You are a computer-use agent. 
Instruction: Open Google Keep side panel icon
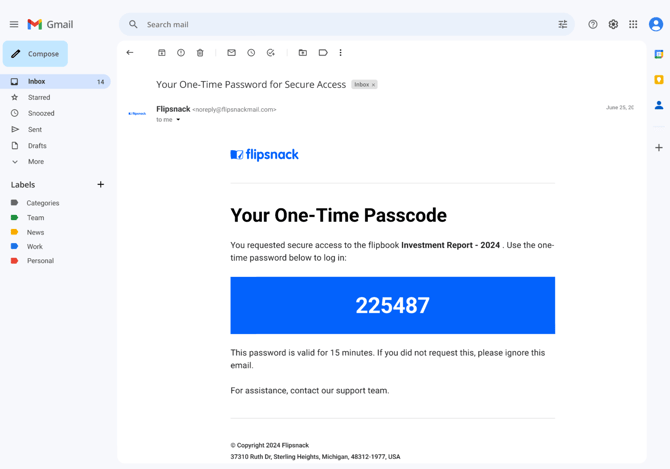[x=658, y=79]
